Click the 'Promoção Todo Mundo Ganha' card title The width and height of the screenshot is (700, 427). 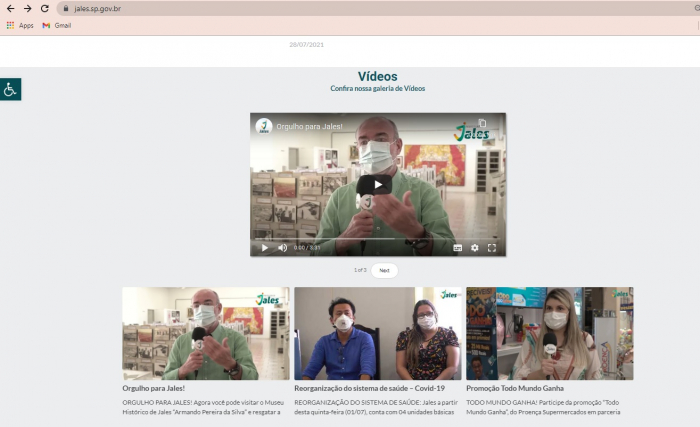(515, 388)
